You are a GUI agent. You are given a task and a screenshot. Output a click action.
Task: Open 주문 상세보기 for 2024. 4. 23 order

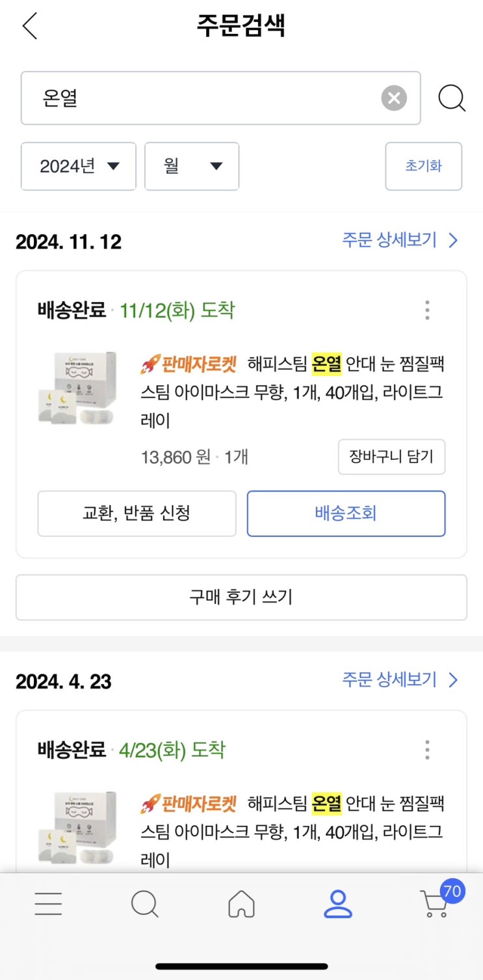click(x=400, y=680)
